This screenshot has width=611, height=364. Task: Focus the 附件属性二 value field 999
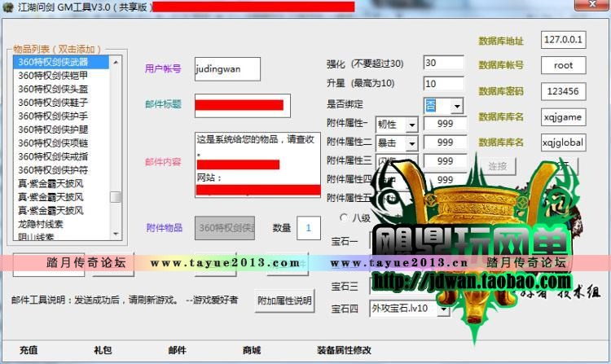click(445, 143)
